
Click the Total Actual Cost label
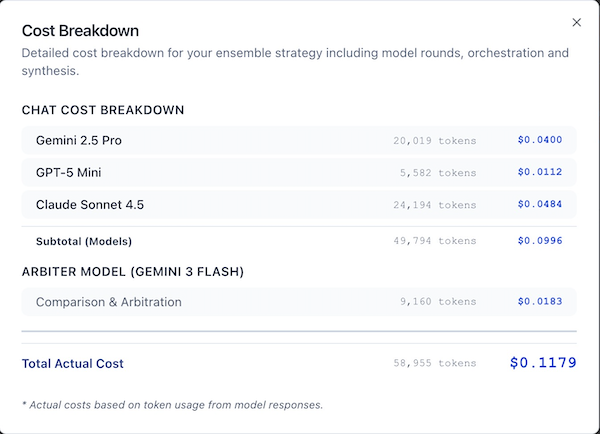click(73, 364)
